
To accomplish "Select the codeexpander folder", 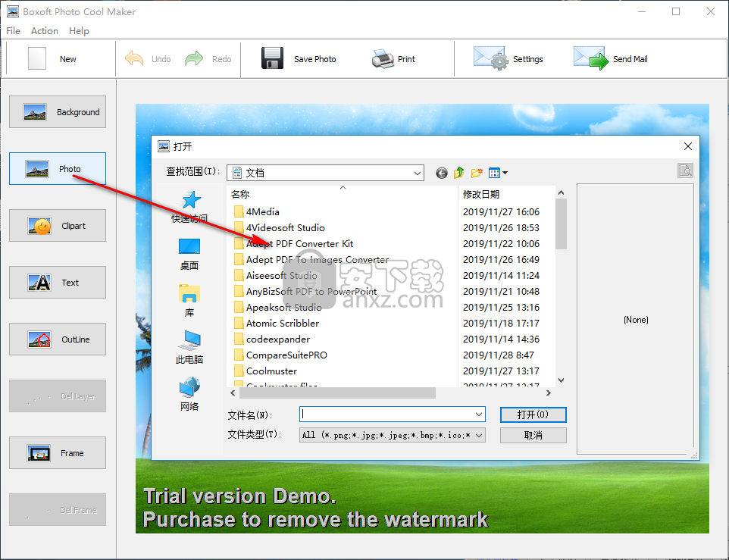I will click(x=272, y=339).
